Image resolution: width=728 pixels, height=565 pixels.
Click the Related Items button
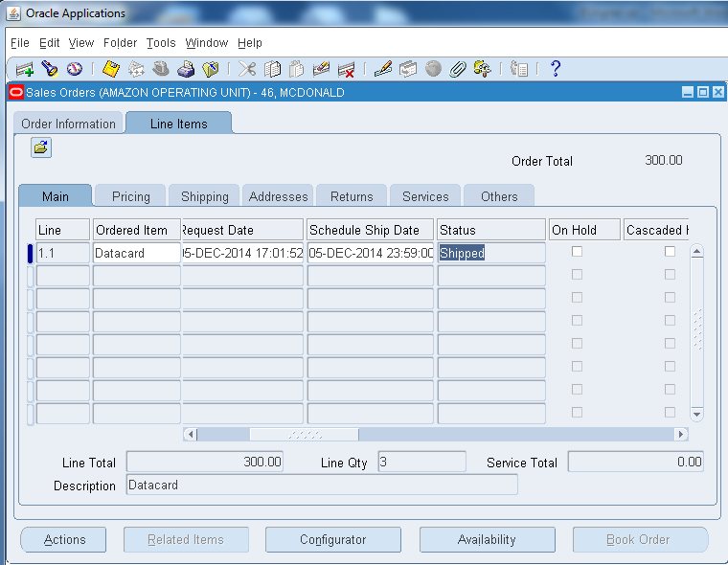pyautogui.click(x=186, y=539)
